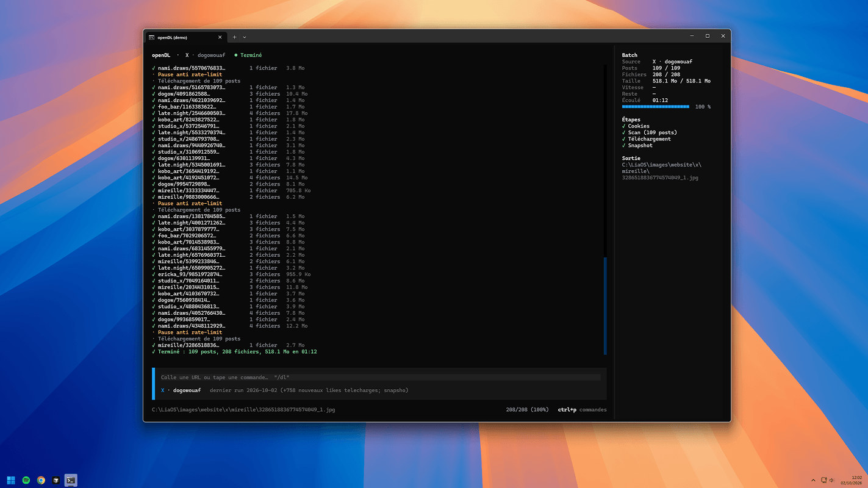The height and width of the screenshot is (488, 868).
Task: Click the status bar file path
Action: (x=243, y=410)
